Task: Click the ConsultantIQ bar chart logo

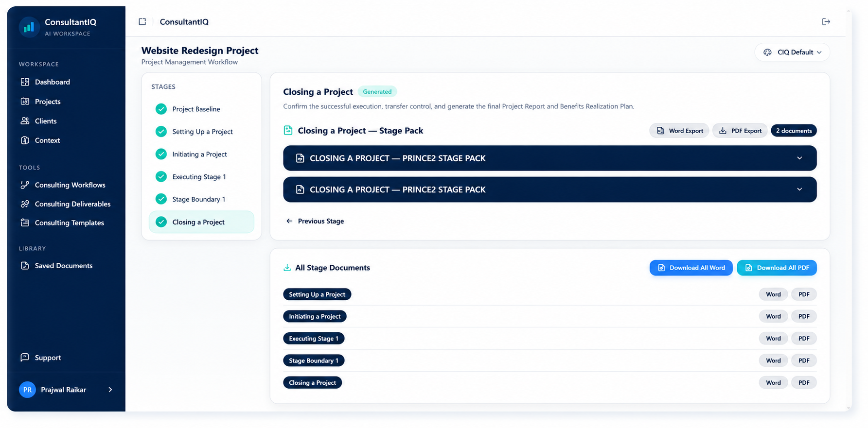Action: tap(29, 27)
